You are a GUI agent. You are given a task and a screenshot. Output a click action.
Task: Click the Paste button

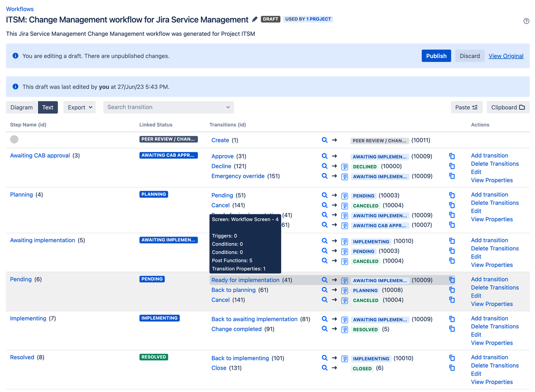467,107
